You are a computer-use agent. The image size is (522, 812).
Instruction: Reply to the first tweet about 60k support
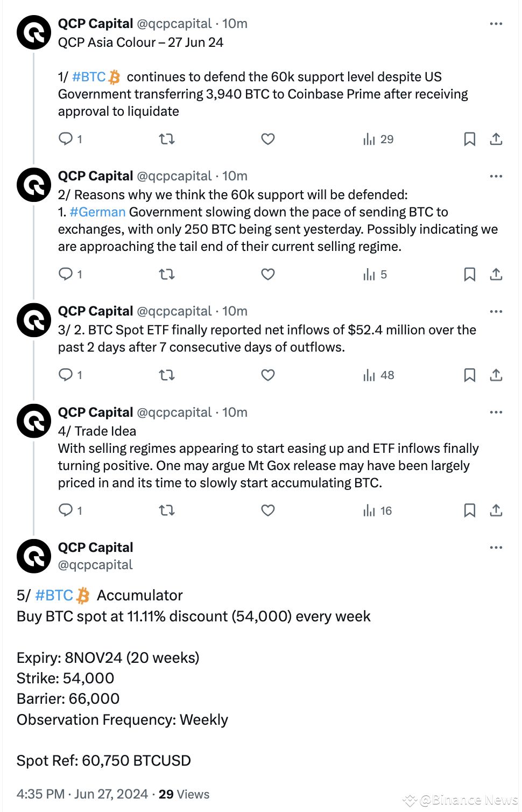point(66,139)
